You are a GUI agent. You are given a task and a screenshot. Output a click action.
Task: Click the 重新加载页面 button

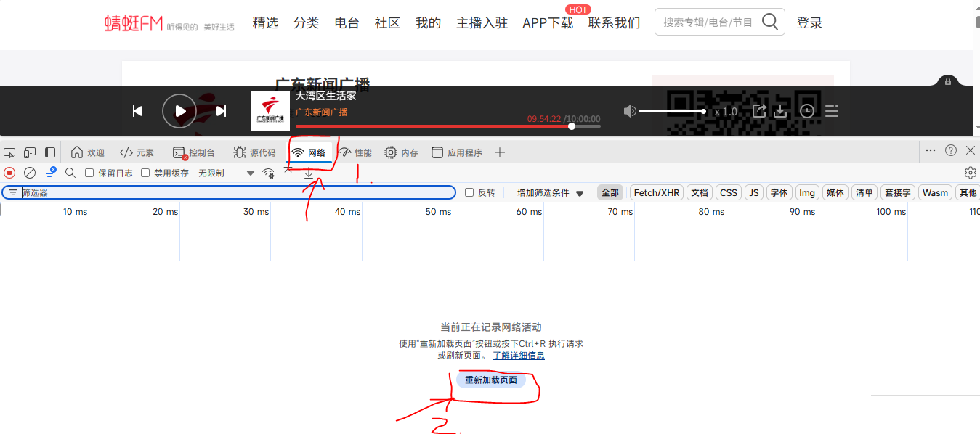click(491, 380)
